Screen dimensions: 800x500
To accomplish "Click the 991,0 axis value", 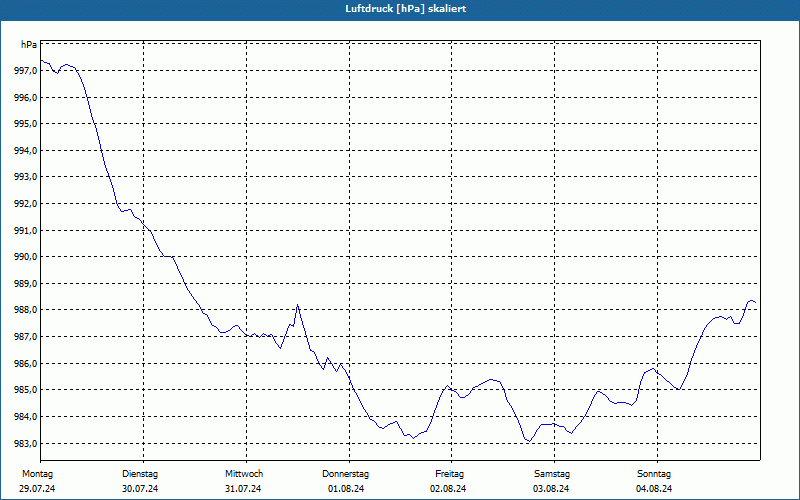I will tap(25, 231).
